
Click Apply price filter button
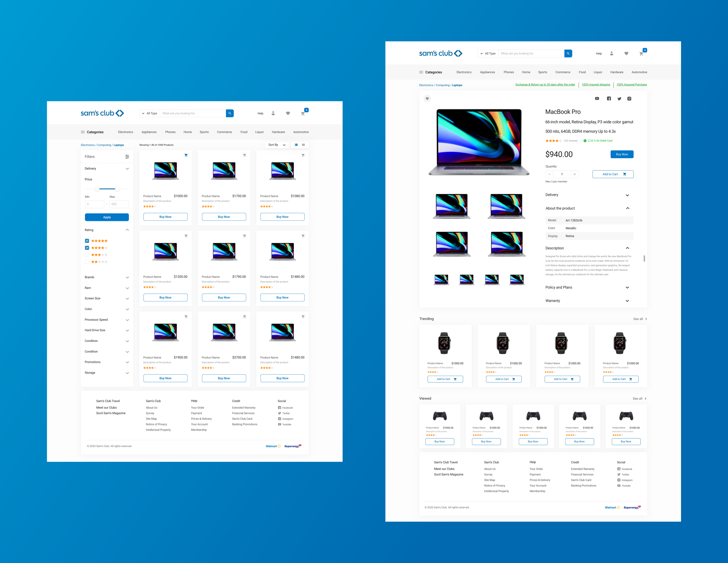[107, 217]
